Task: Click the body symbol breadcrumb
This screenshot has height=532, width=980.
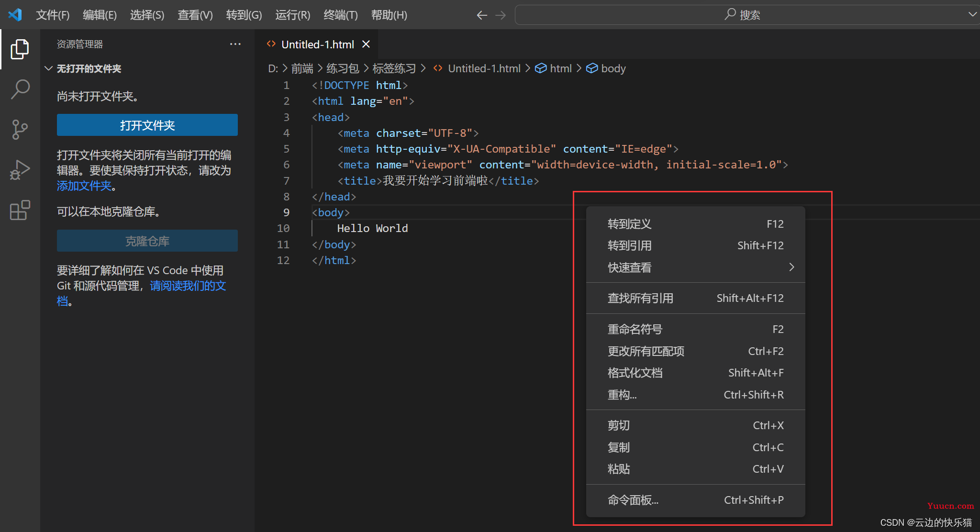Action: click(606, 68)
